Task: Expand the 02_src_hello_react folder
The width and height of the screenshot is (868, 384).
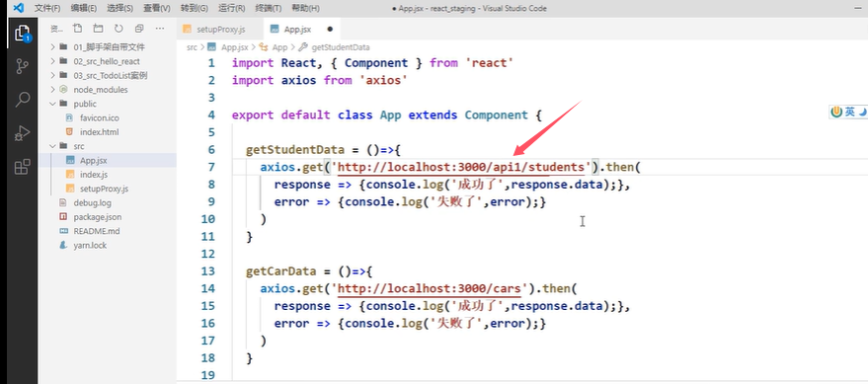Action: 107,61
